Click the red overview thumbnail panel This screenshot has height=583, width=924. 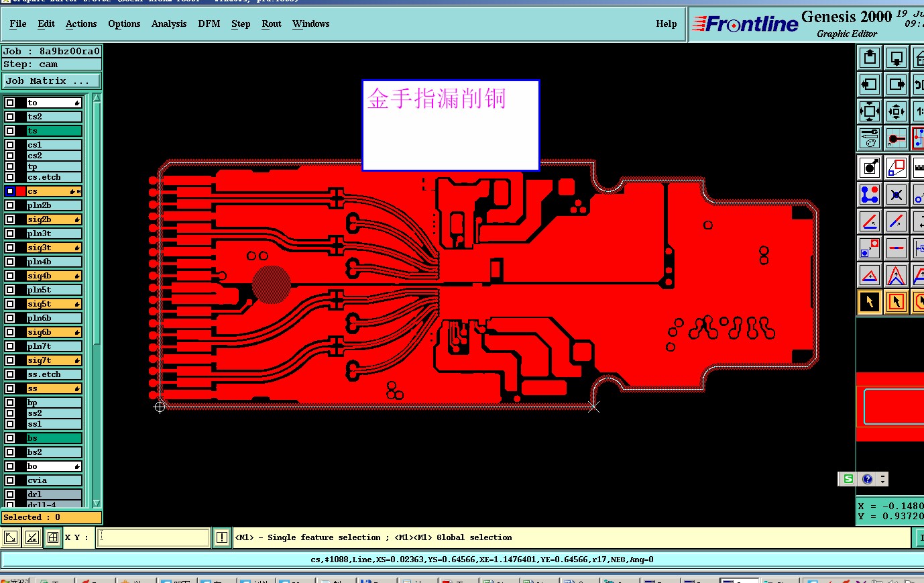click(x=890, y=406)
